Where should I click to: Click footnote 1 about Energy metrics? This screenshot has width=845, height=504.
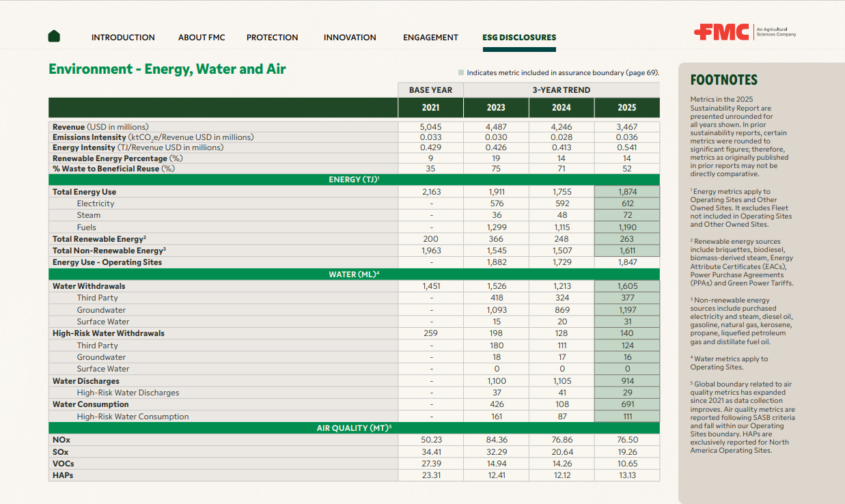(x=741, y=208)
